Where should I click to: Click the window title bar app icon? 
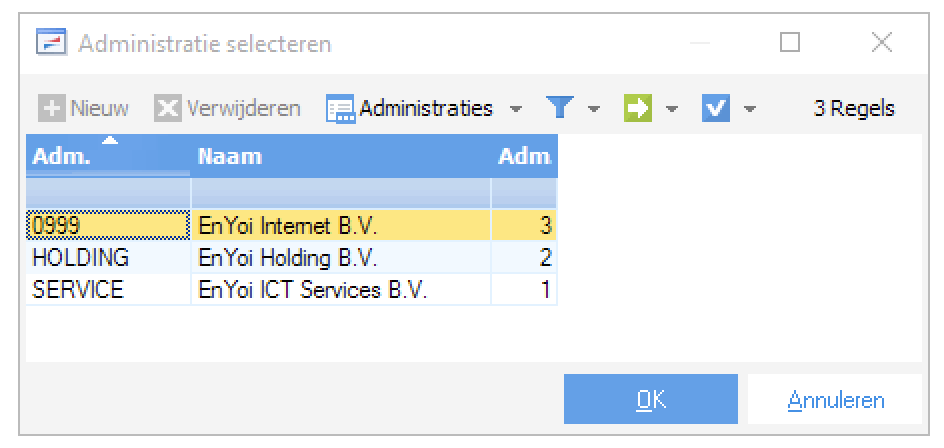(49, 45)
